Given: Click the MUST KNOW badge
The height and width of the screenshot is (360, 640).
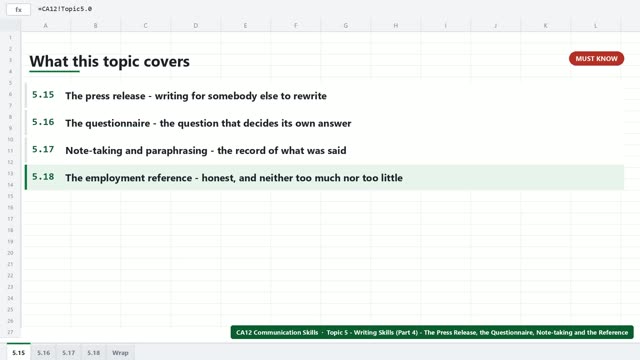Looking at the screenshot, I should coord(596,59).
